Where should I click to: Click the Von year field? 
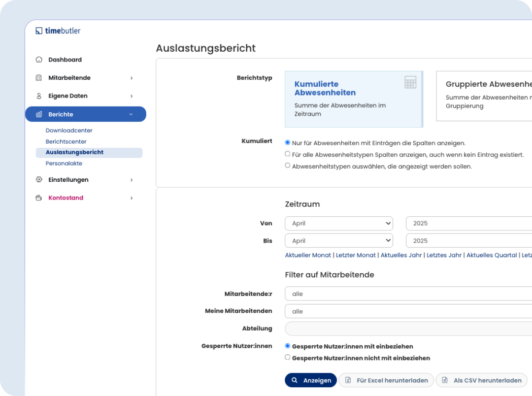click(x=469, y=223)
